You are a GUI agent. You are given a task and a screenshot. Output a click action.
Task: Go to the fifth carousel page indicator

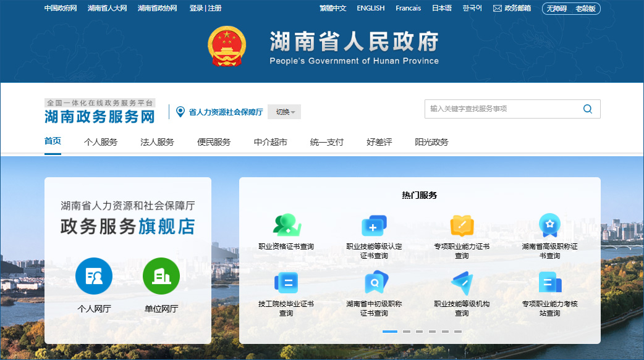[x=445, y=331]
